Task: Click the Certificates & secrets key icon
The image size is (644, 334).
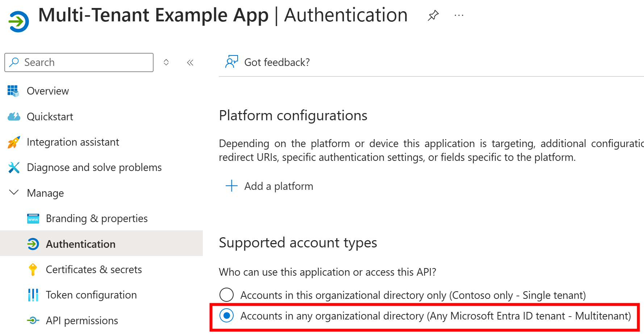Action: (x=33, y=270)
